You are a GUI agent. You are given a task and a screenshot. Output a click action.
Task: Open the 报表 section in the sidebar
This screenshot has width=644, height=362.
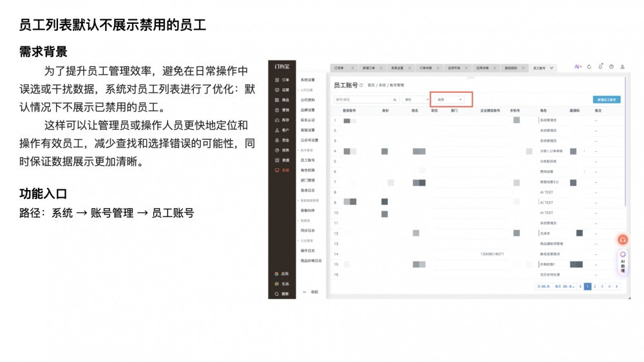tap(277, 150)
